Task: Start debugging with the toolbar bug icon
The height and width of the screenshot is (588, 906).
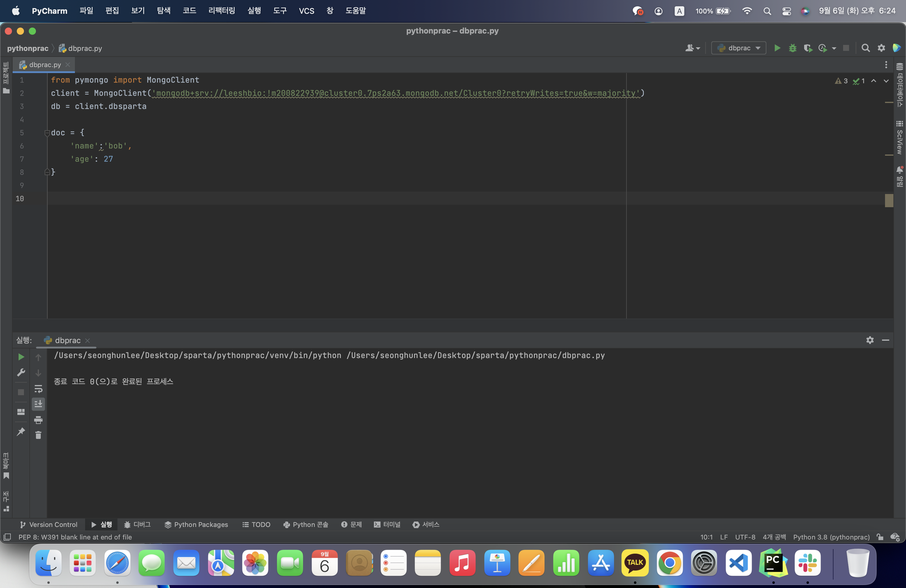Action: coord(792,48)
